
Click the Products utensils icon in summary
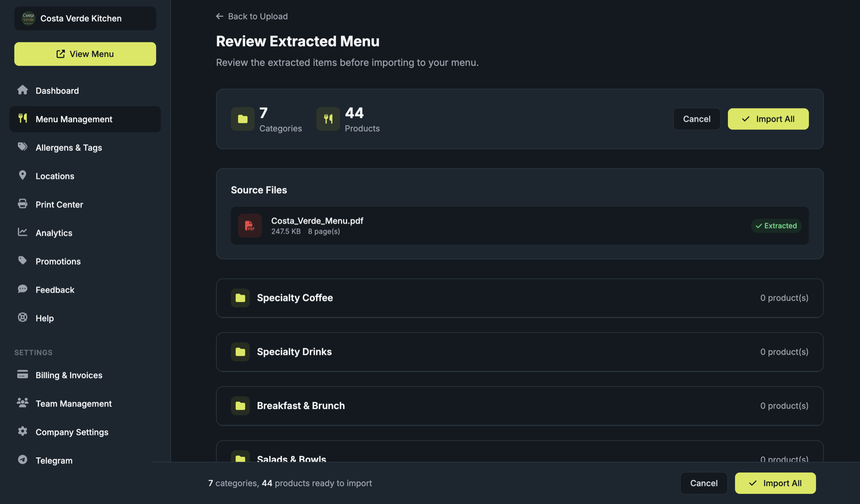328,119
